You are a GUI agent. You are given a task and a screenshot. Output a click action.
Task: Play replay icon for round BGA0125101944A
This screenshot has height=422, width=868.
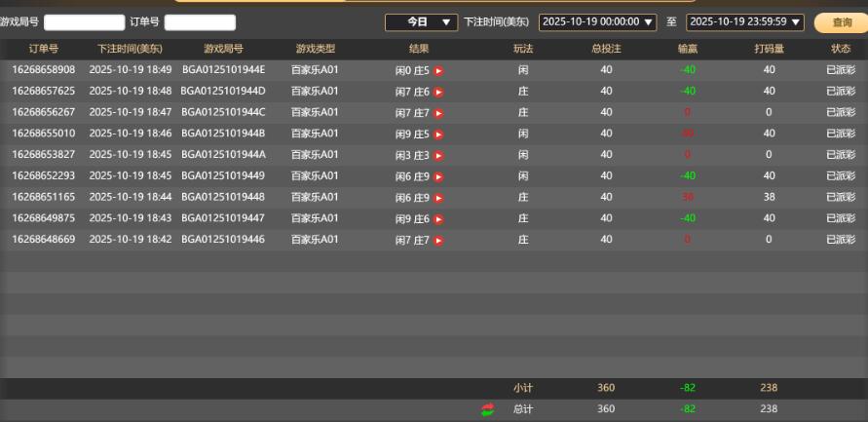coord(438,155)
